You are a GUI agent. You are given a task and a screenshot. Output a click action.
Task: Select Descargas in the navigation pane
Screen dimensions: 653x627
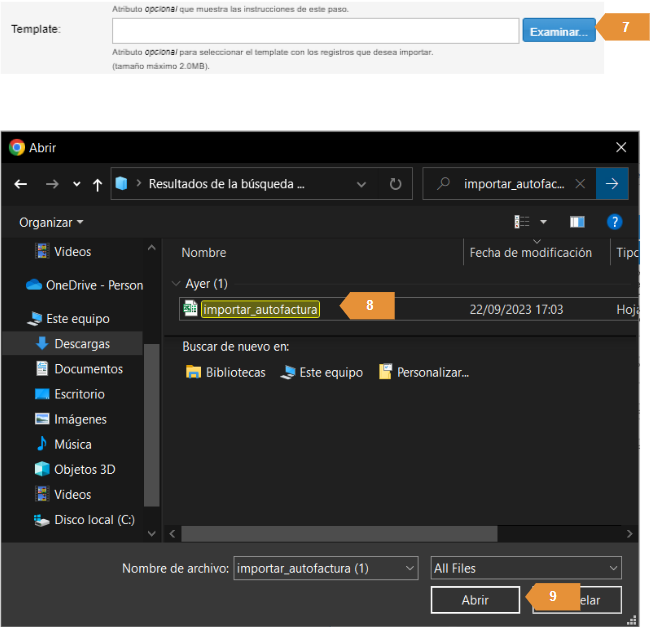click(x=81, y=343)
